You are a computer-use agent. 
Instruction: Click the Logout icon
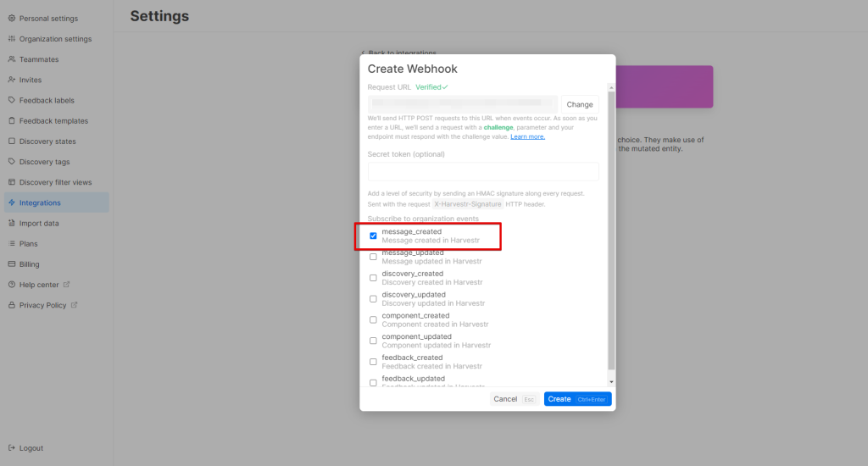[11, 448]
